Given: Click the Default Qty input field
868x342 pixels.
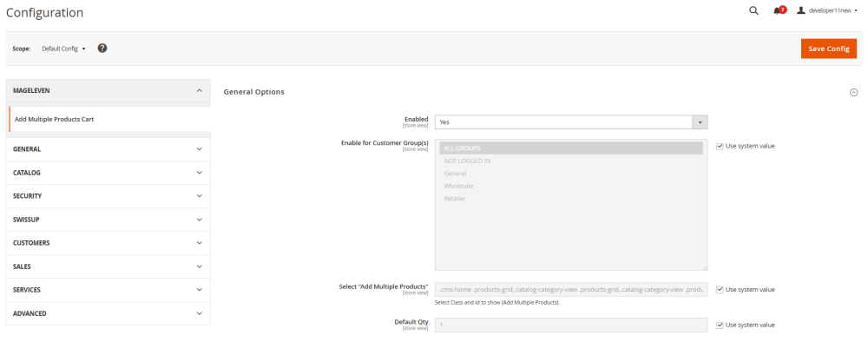Looking at the screenshot, I should tap(571, 325).
